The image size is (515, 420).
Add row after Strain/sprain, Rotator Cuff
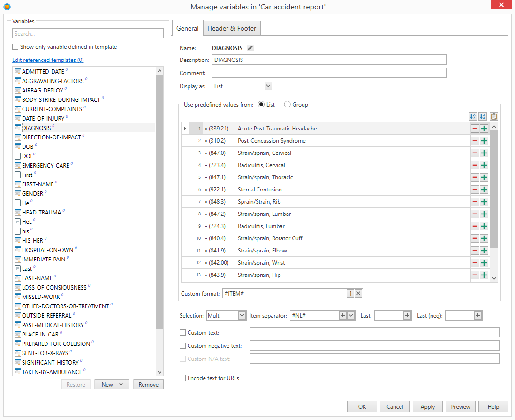coord(484,238)
